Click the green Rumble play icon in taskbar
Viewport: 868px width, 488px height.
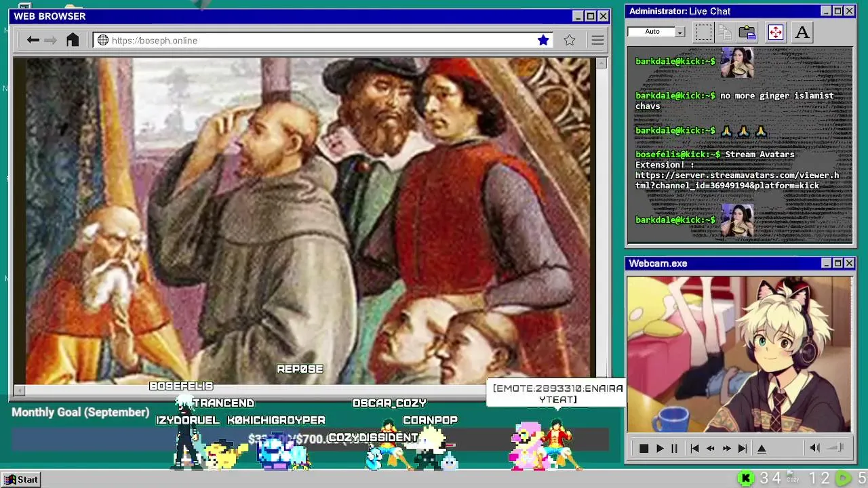[843, 479]
